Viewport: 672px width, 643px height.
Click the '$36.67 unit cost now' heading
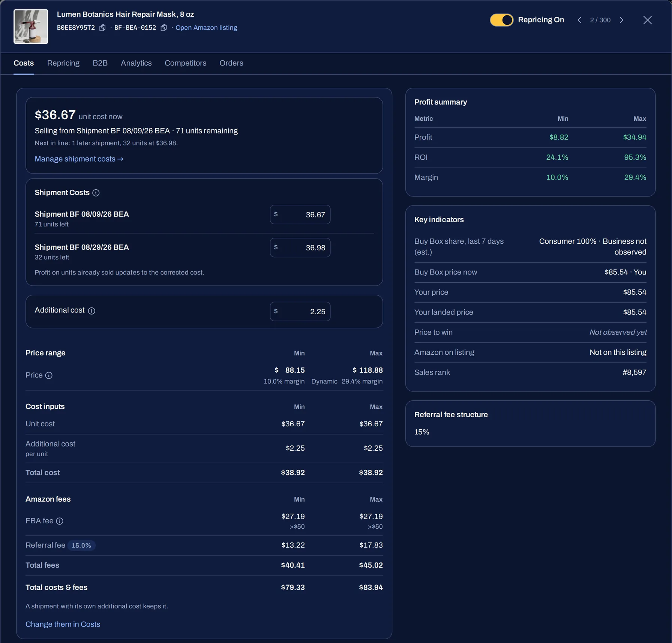[x=79, y=115]
